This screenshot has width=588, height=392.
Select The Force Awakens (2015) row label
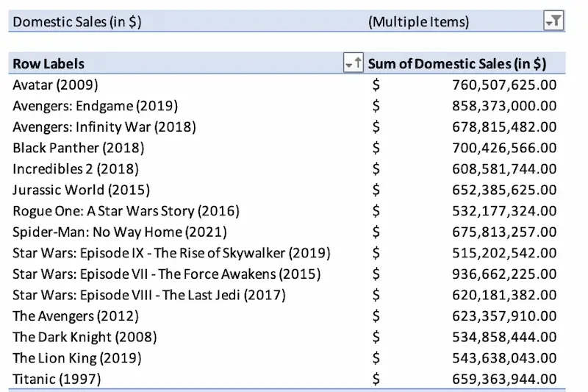point(167,274)
